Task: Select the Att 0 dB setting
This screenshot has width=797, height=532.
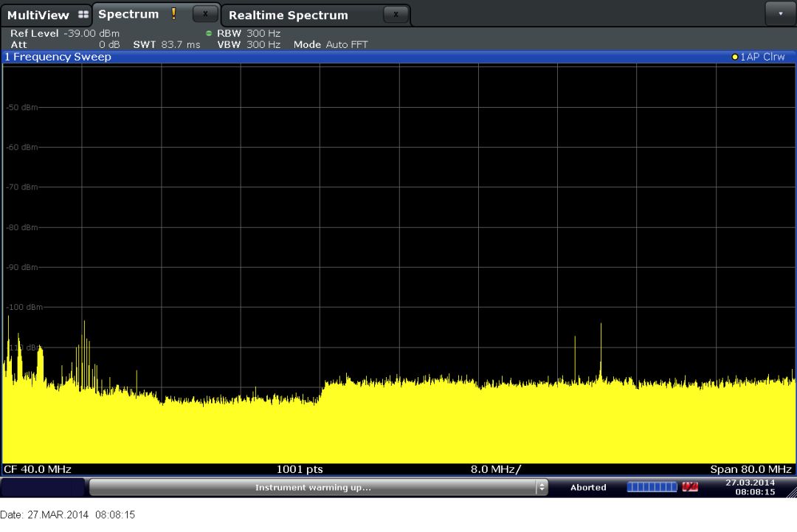Action: [64, 45]
